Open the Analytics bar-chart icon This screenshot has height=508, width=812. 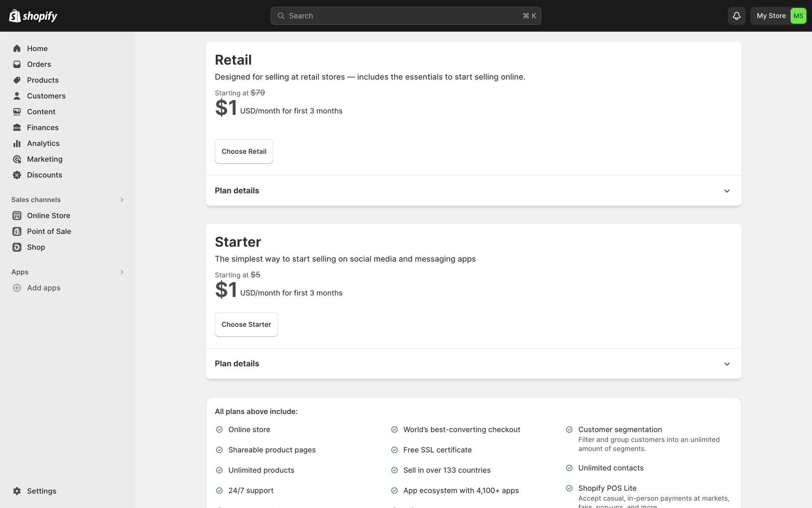[17, 144]
